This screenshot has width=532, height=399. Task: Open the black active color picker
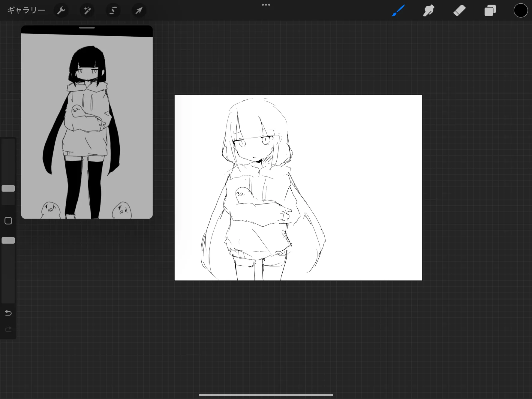click(521, 11)
